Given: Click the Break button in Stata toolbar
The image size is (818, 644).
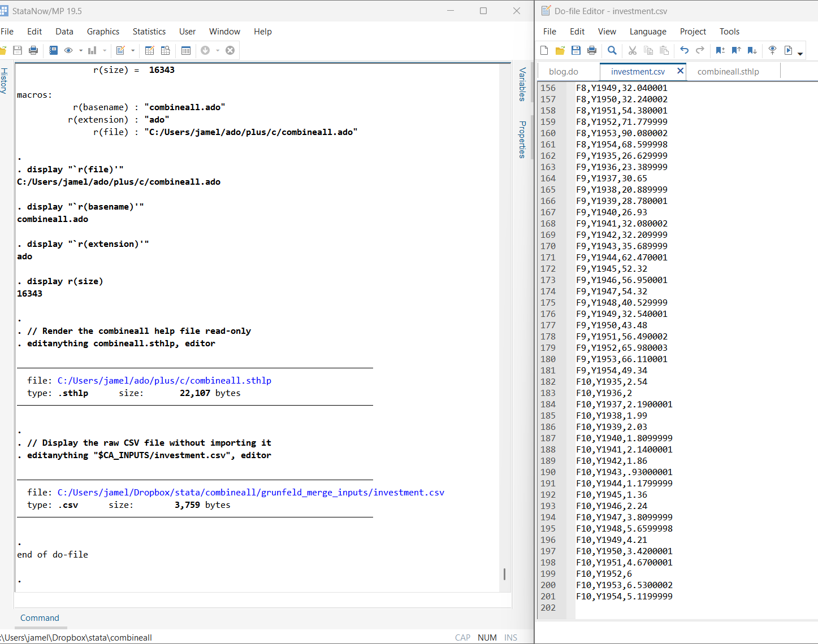Looking at the screenshot, I should [230, 50].
